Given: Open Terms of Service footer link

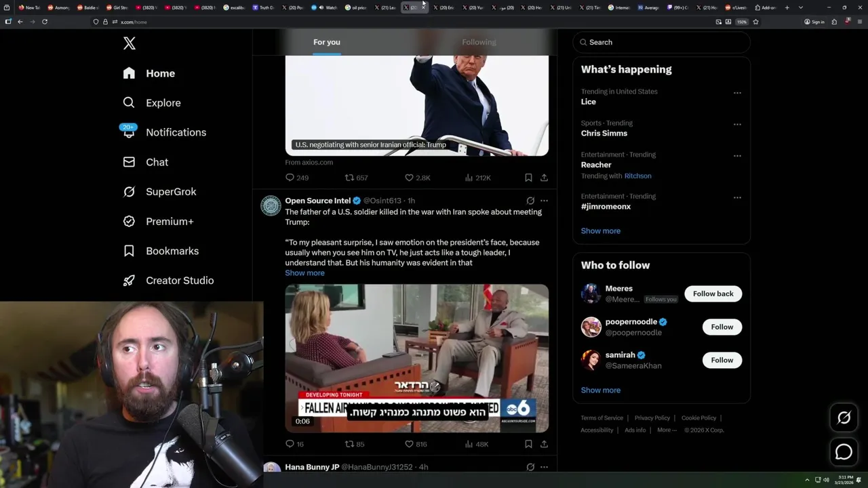Looking at the screenshot, I should pyautogui.click(x=601, y=418).
